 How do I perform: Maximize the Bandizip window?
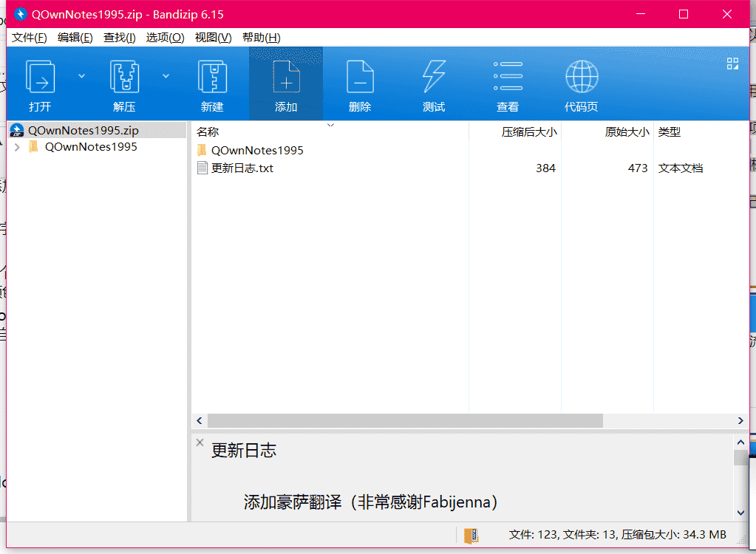tap(684, 15)
